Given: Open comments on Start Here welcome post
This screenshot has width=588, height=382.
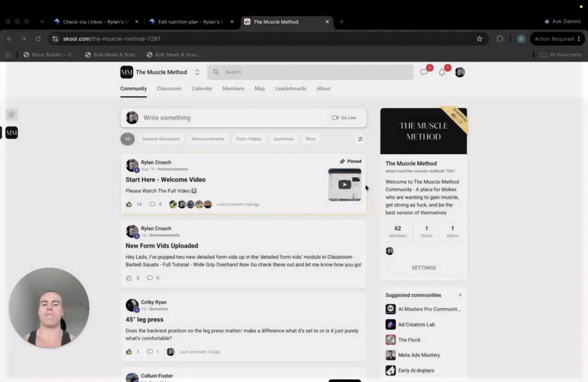Looking at the screenshot, I should (x=153, y=205).
